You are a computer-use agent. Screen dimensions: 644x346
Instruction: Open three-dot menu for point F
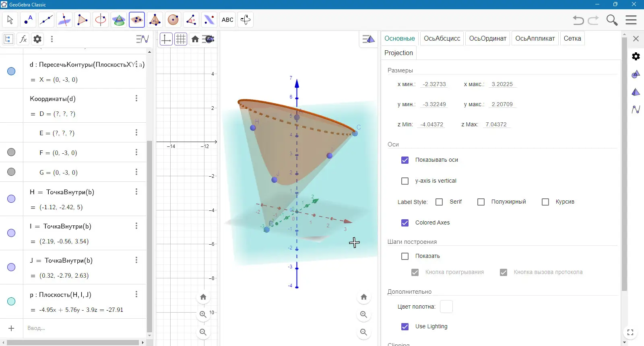pos(136,152)
